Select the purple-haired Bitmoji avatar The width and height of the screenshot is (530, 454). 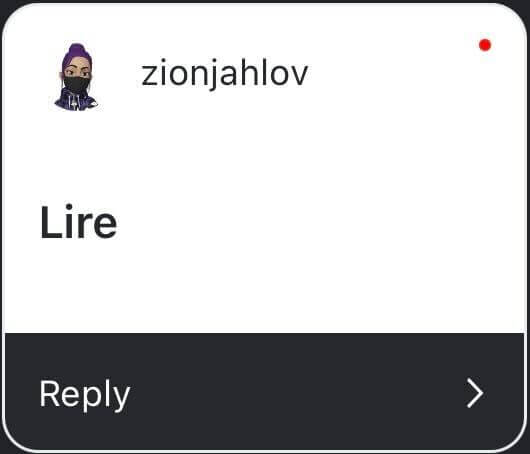77,77
